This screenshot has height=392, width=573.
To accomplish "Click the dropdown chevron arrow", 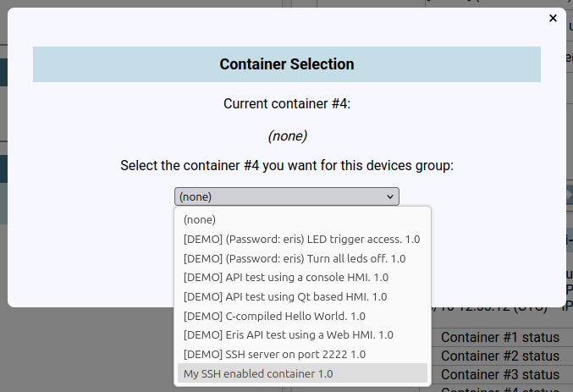I will [x=390, y=197].
